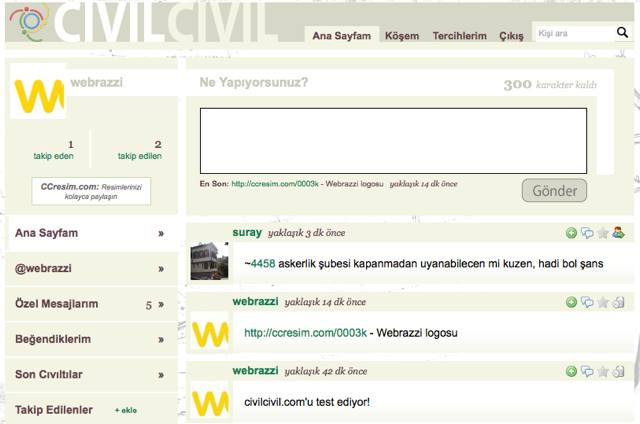640x424 pixels.
Task: Open reply bubbles on Webrazzi logosu post
Action: click(587, 302)
